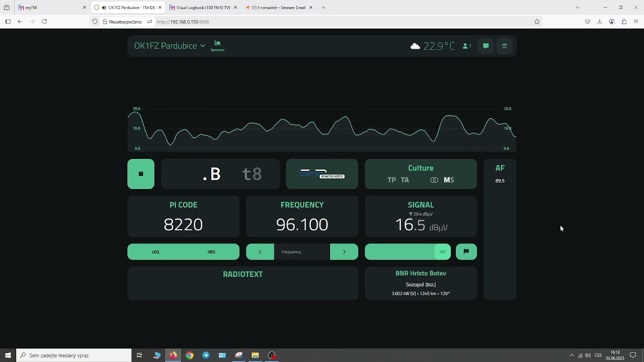The image size is (644, 362).
Task: Open the list all tabs dropdown
Action: coord(578,8)
